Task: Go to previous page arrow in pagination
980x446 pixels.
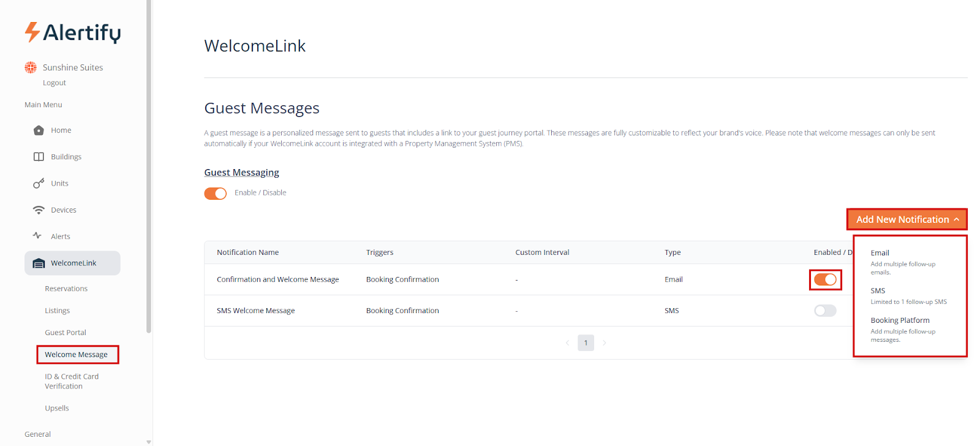Action: coord(567,343)
